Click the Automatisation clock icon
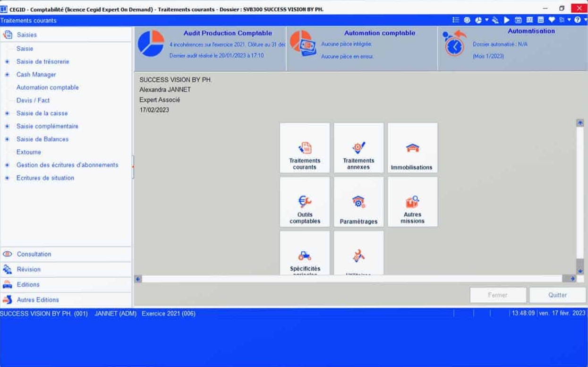 pyautogui.click(x=454, y=43)
